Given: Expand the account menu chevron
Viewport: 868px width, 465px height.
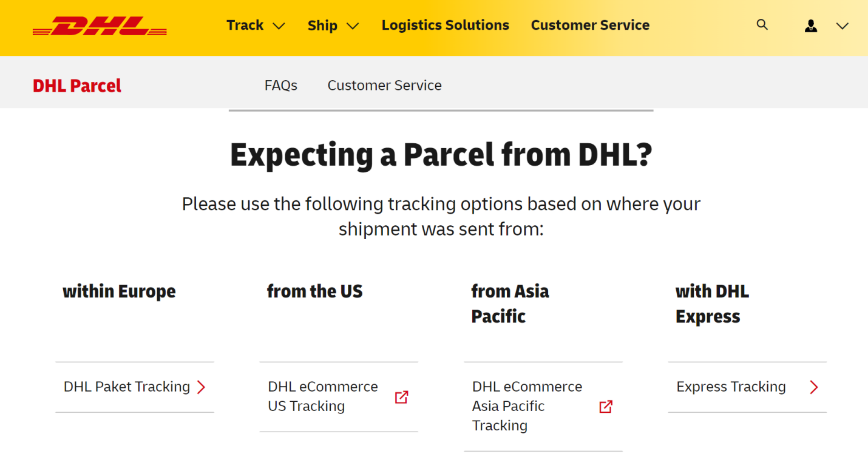Looking at the screenshot, I should 842,26.
